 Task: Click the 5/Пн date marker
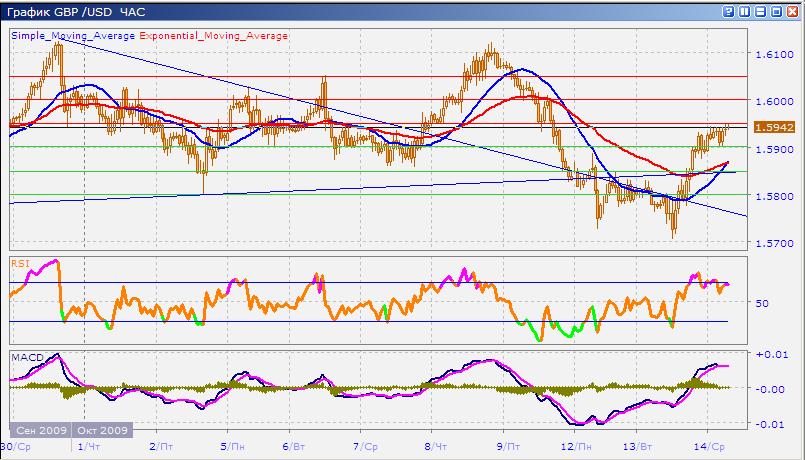235,447
